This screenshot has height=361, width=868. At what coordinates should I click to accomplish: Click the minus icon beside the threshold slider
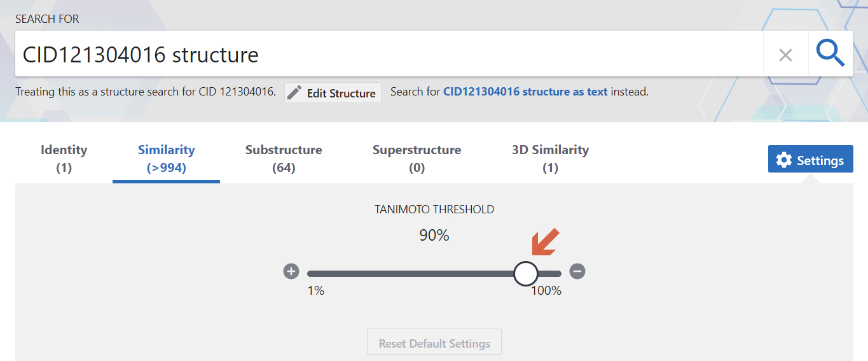(x=577, y=272)
